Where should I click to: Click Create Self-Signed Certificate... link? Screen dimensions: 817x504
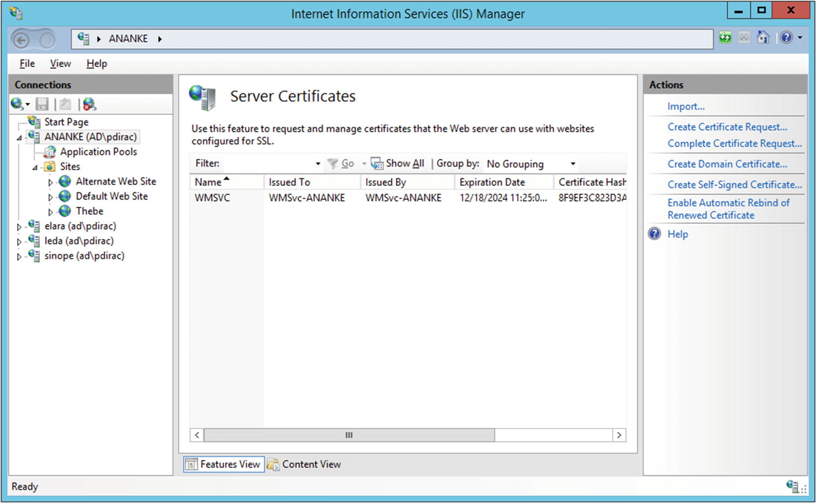pyautogui.click(x=734, y=185)
